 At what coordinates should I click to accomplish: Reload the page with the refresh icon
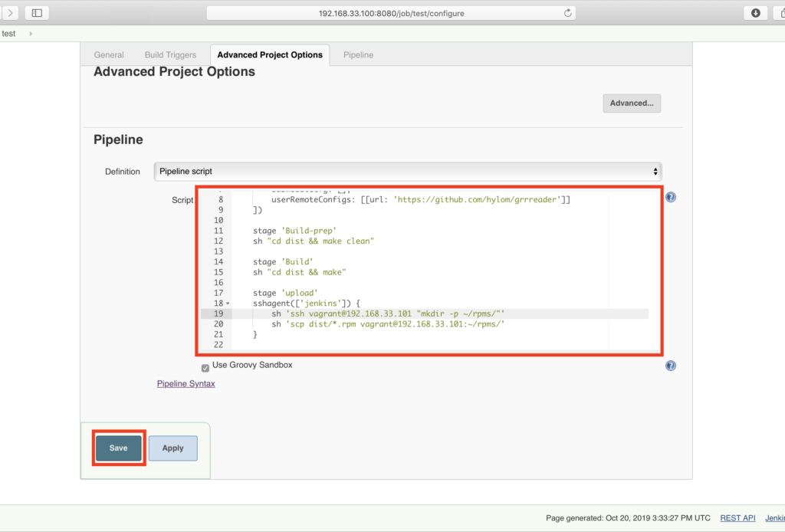[567, 13]
